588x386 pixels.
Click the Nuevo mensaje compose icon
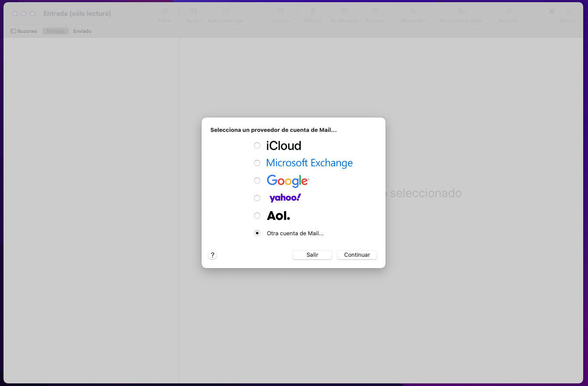click(226, 11)
